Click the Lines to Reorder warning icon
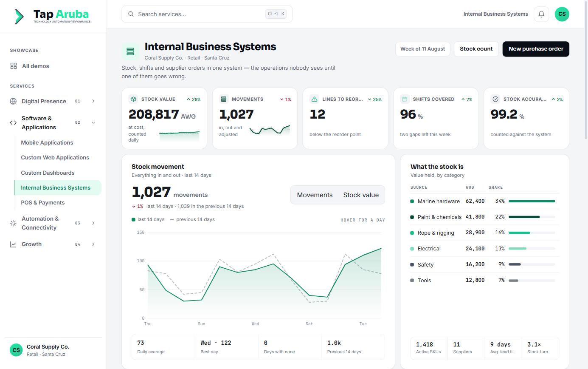588x369 pixels. 314,99
